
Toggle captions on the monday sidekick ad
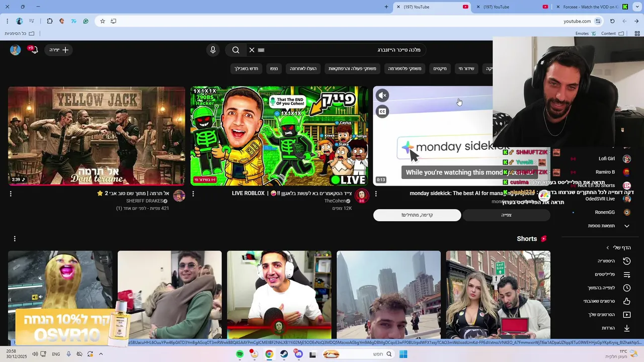[x=382, y=112]
